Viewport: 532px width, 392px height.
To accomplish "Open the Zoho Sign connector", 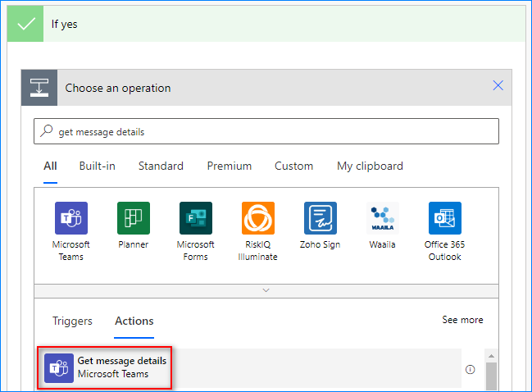I will (x=321, y=218).
